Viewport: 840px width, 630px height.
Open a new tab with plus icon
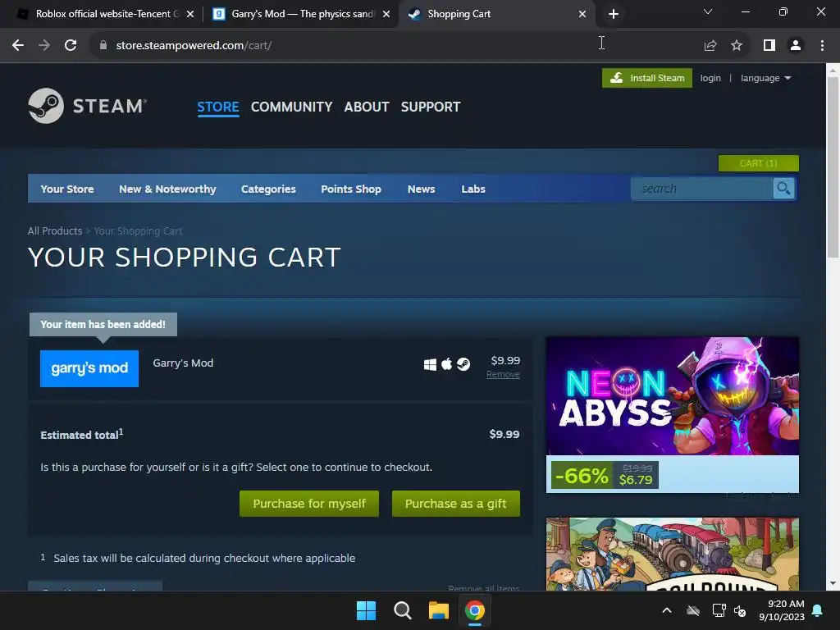(614, 14)
